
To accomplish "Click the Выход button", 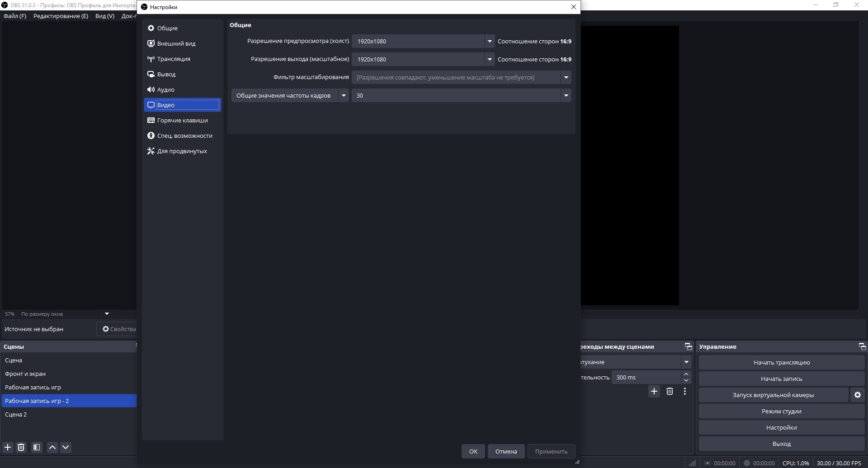I will coord(782,444).
